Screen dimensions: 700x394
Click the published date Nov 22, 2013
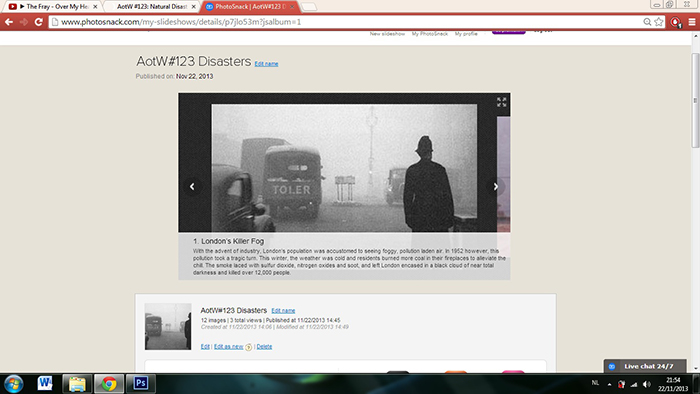click(x=195, y=76)
